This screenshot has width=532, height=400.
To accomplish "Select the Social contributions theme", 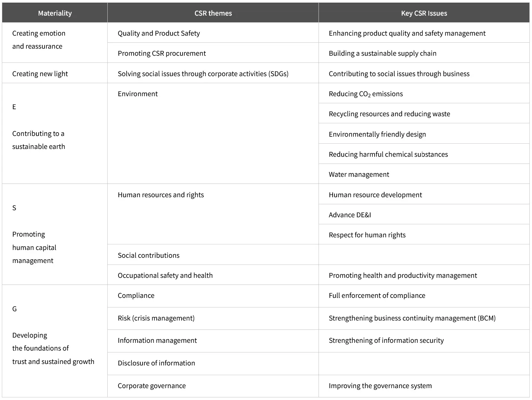I will pyautogui.click(x=148, y=256).
